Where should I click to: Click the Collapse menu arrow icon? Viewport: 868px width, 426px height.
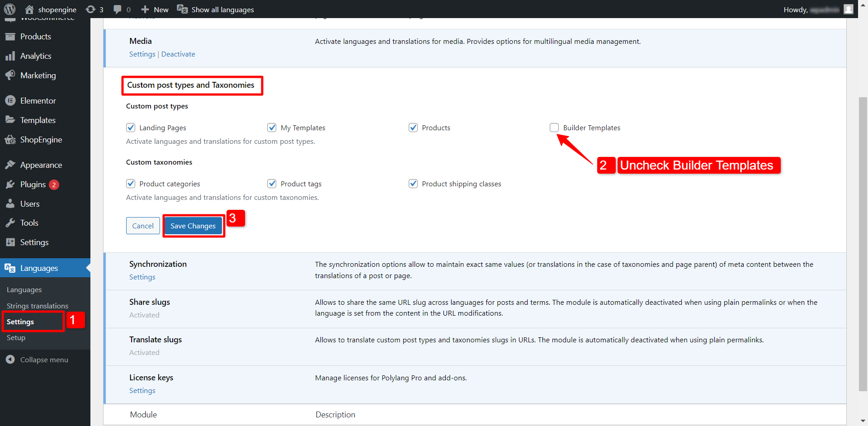tap(10, 360)
